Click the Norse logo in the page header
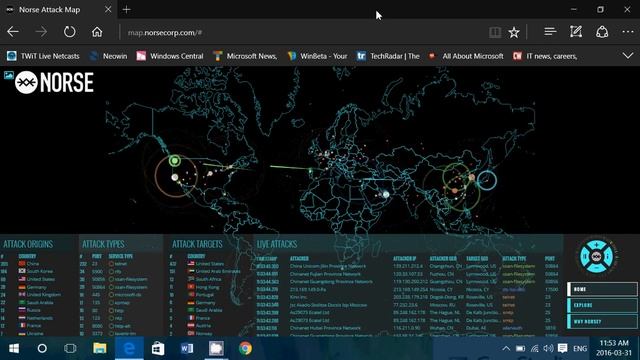The width and height of the screenshot is (640, 360). tap(54, 82)
